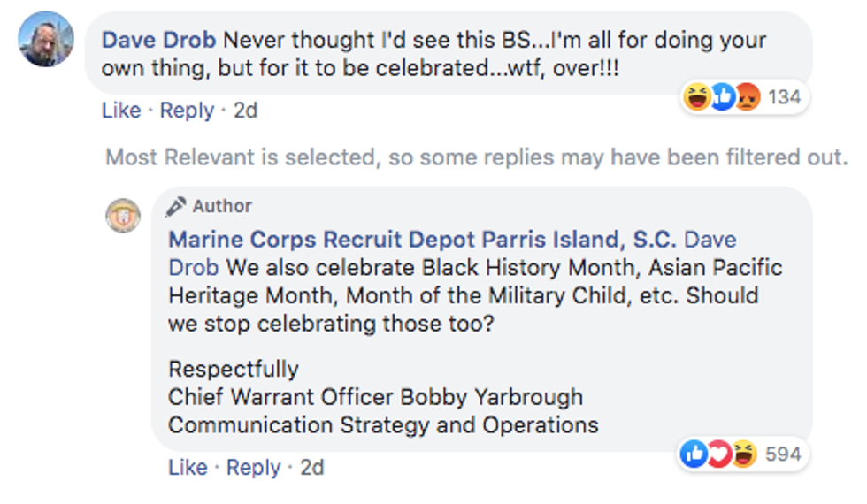The height and width of the screenshot is (504, 867).
Task: Click the 'Most Relevant is selected' notice
Action: point(476,157)
